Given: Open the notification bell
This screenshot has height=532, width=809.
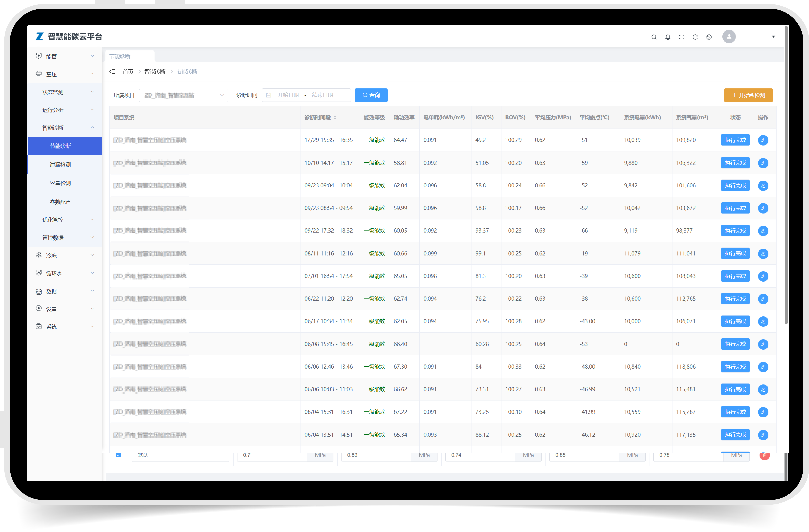Looking at the screenshot, I should click(x=668, y=37).
